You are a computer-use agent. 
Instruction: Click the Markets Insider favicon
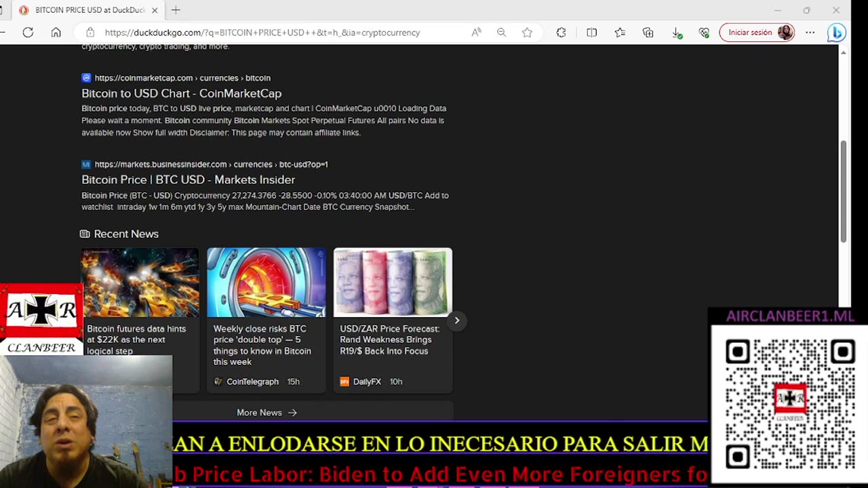click(86, 164)
